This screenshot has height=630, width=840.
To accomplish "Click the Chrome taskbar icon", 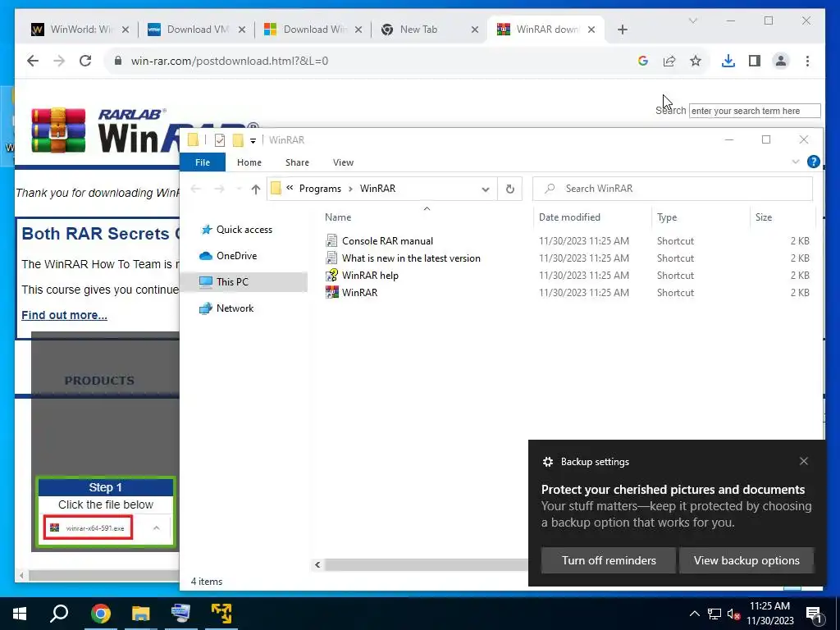I will pos(101,614).
